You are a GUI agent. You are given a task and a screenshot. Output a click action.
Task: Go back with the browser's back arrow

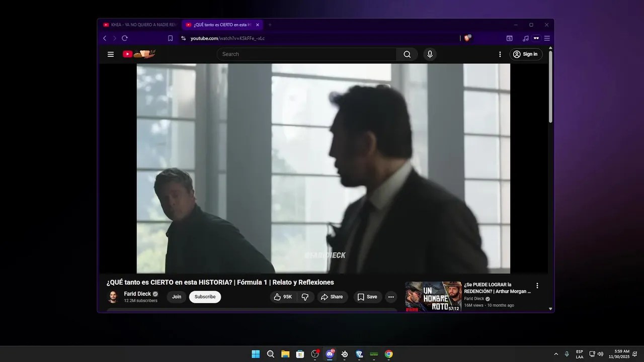pos(105,38)
